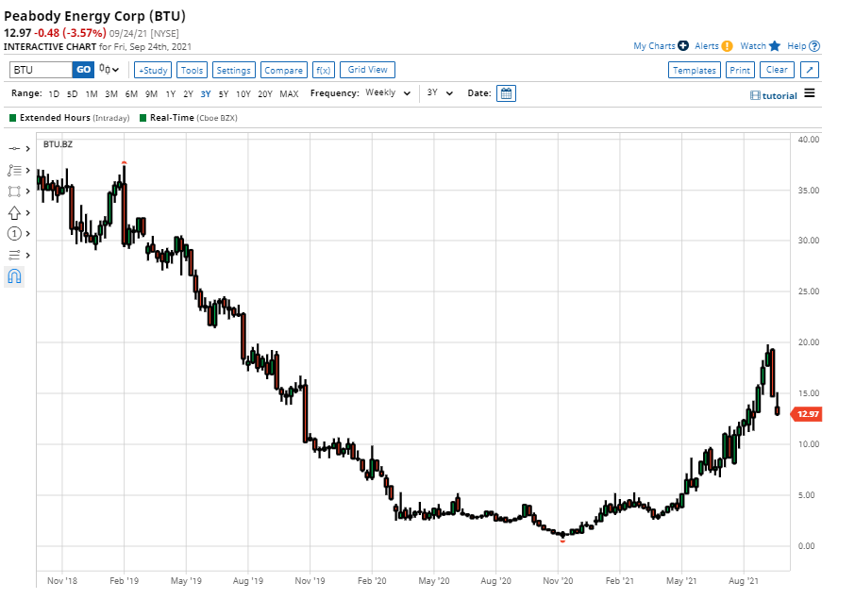The image size is (855, 616).
Task: Expand the shapes tool submenu arrow
Action: [x=27, y=191]
